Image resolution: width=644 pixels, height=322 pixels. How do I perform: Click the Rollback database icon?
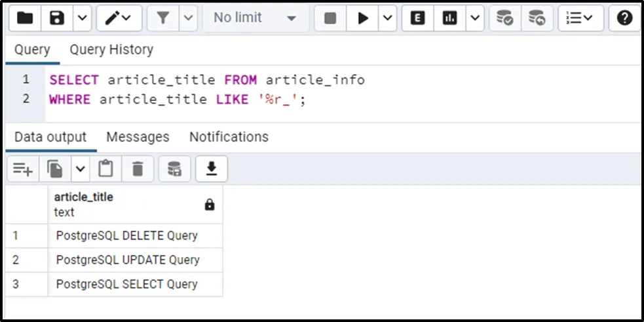click(537, 18)
